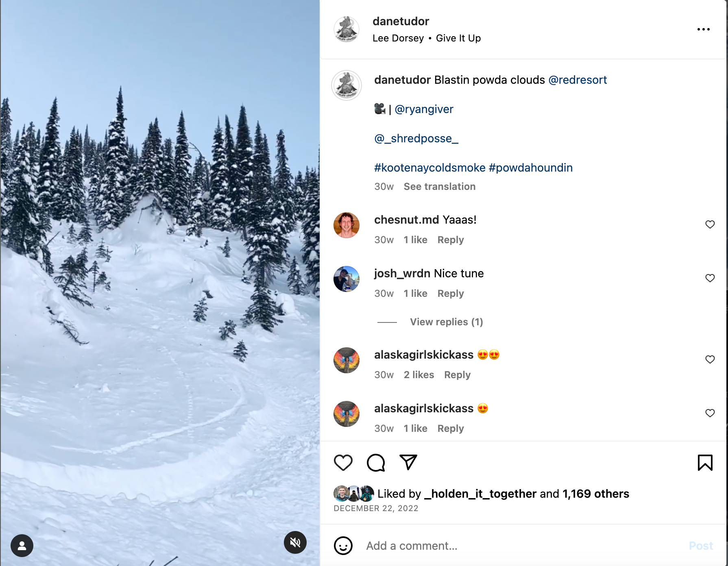Open josh_wrdn's profile avatar
Viewport: 728px width, 566px height.
tap(346, 279)
